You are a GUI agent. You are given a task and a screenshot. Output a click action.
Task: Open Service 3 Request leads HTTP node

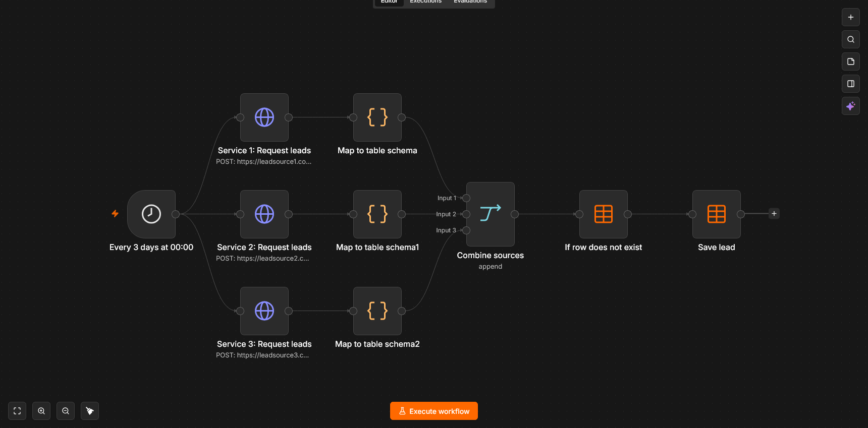[x=264, y=311]
